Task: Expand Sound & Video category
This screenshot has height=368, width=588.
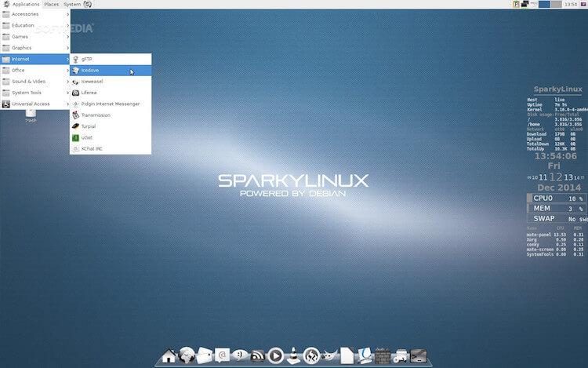Action: coord(35,82)
